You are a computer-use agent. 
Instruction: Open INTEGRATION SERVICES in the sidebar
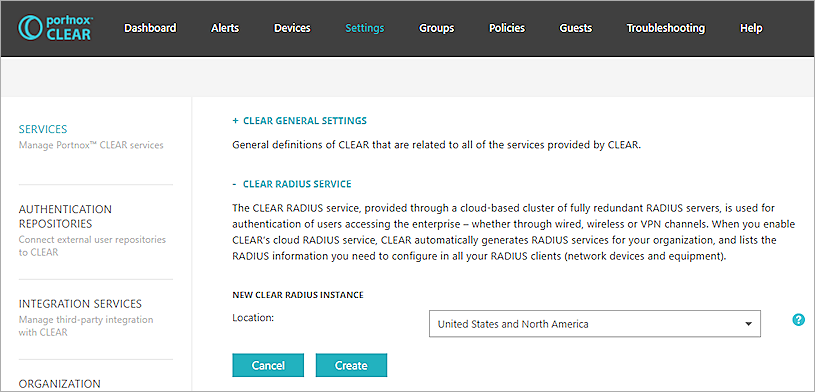[80, 304]
